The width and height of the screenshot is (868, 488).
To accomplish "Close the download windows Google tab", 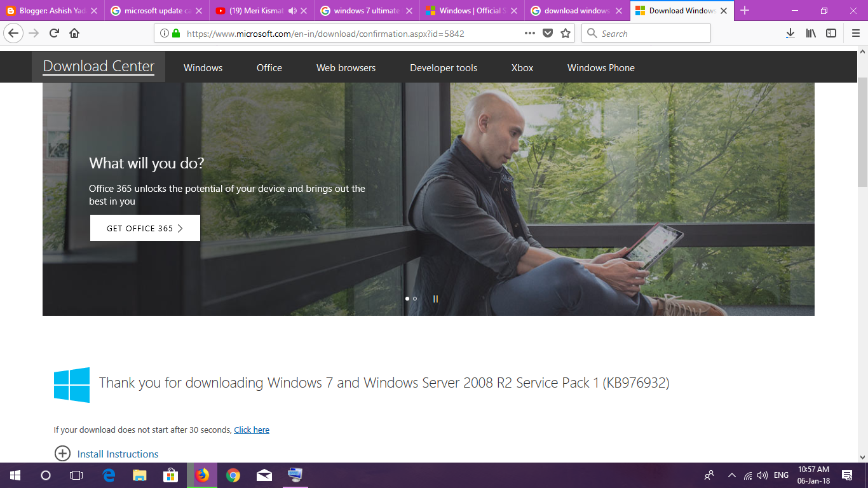I will (x=618, y=11).
